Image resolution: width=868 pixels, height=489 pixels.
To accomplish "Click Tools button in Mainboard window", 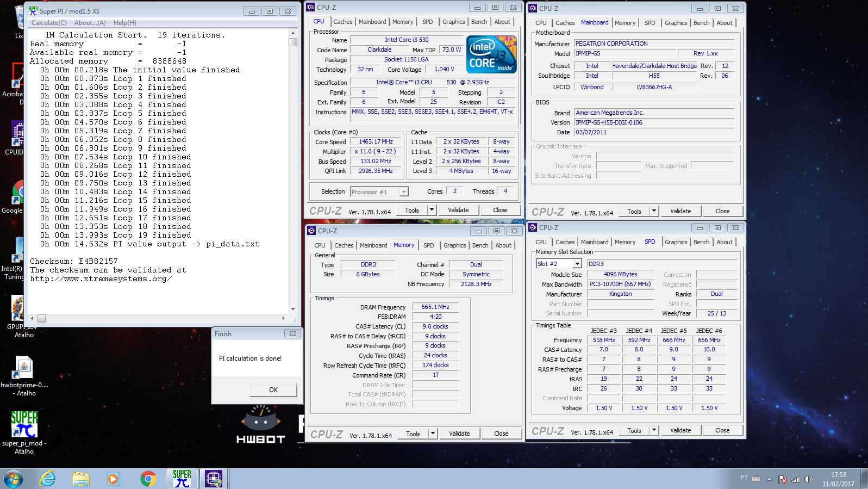I will pos(634,211).
